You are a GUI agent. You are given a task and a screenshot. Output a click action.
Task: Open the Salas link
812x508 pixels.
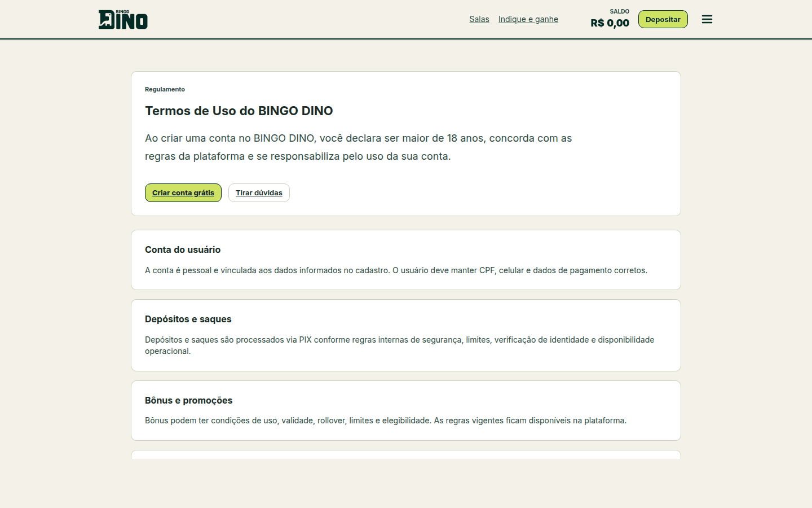479,19
